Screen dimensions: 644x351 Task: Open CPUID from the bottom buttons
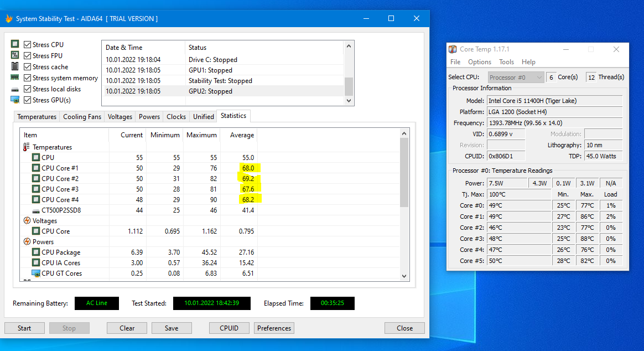(x=229, y=328)
